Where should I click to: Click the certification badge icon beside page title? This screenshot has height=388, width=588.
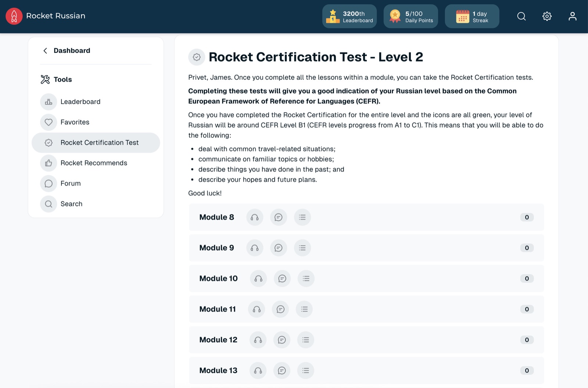(x=197, y=57)
